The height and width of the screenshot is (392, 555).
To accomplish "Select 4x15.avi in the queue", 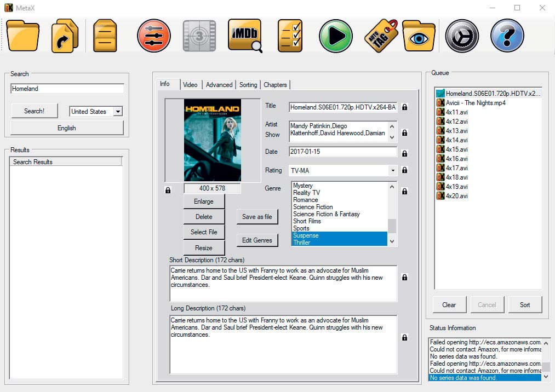I will [x=453, y=149].
